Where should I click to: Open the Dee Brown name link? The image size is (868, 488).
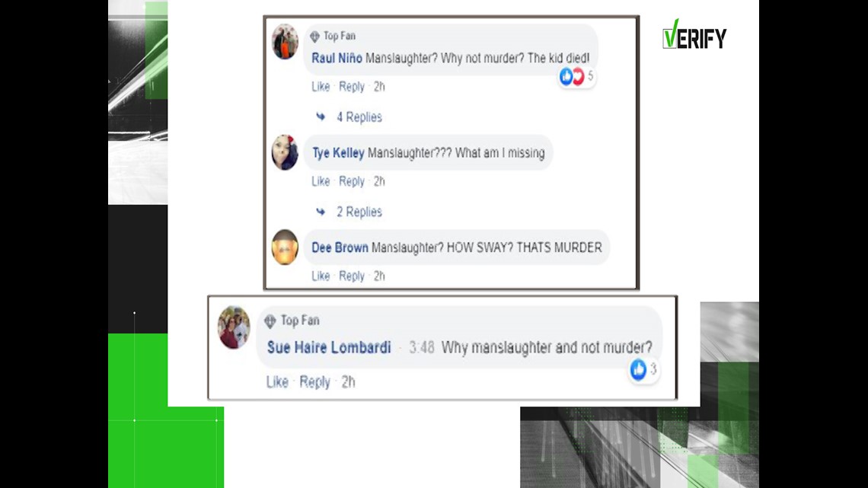pos(340,247)
